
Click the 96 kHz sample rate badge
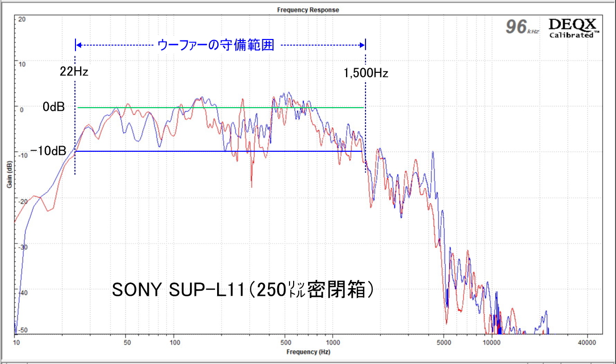[x=522, y=27]
